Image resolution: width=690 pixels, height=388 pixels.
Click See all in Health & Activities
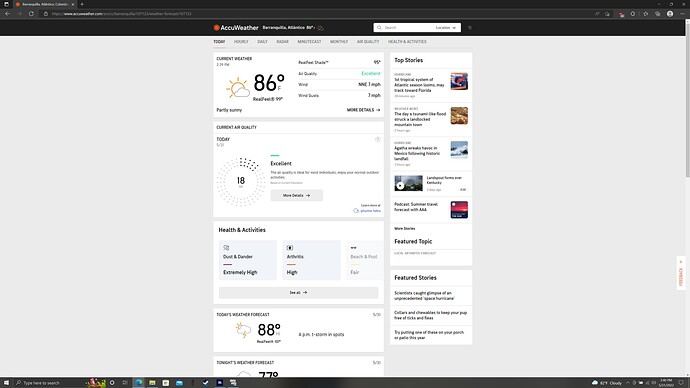tap(298, 293)
